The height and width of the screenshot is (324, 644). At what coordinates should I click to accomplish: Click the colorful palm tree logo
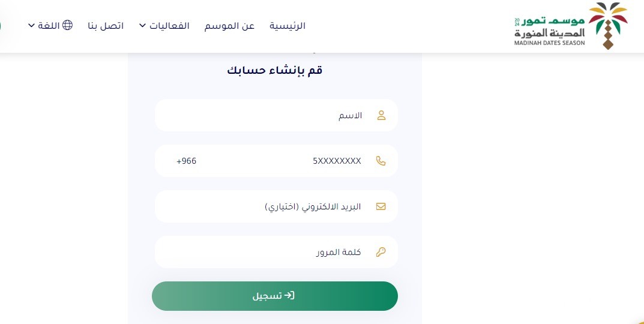pos(608,25)
